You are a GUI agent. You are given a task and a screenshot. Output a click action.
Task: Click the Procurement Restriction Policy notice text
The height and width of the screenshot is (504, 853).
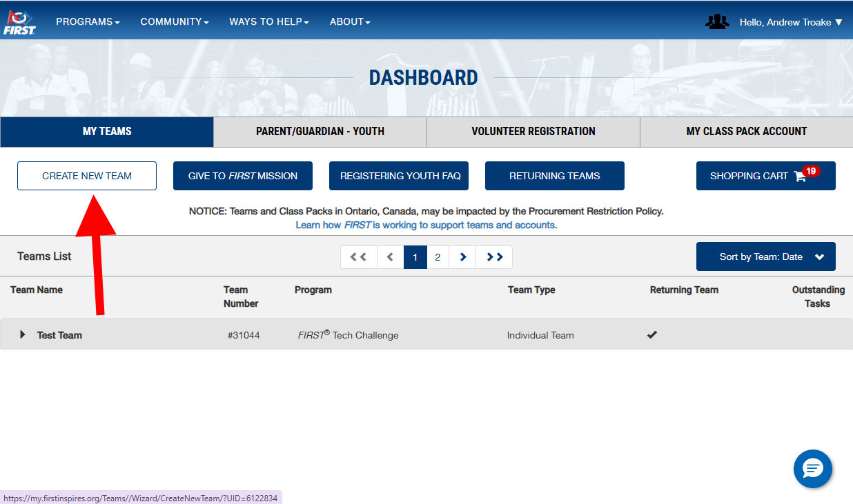[426, 211]
